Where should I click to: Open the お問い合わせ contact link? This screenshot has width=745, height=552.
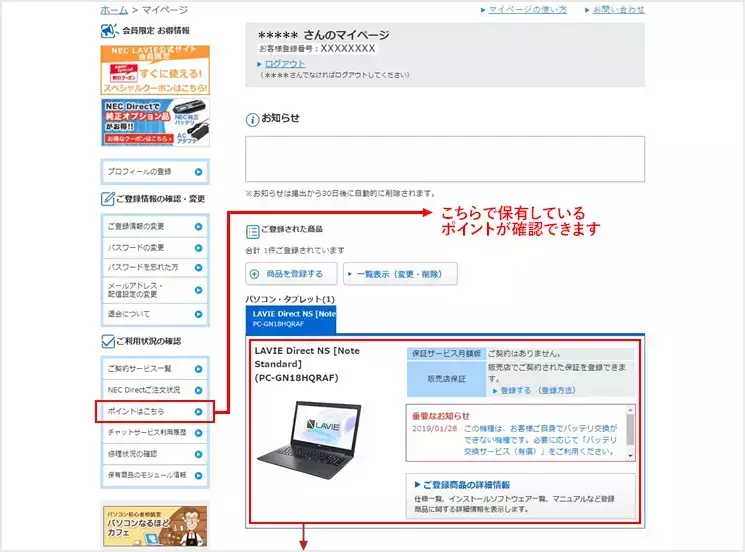618,10
